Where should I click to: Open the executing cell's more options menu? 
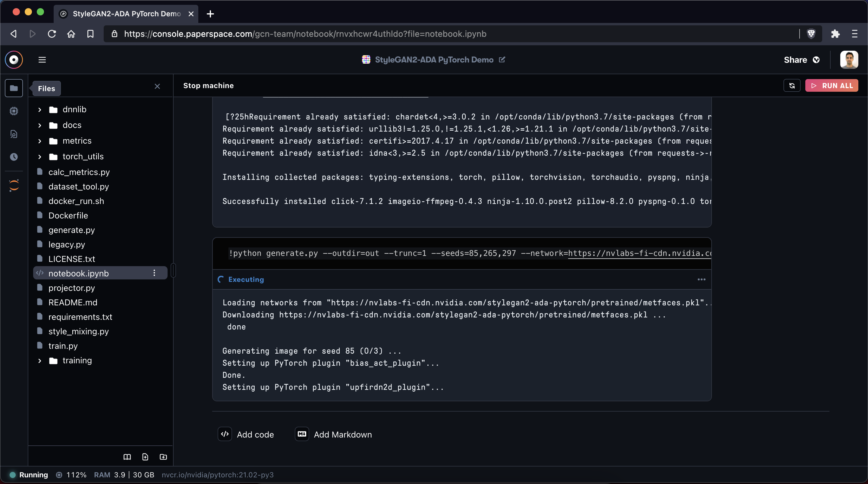pyautogui.click(x=701, y=279)
